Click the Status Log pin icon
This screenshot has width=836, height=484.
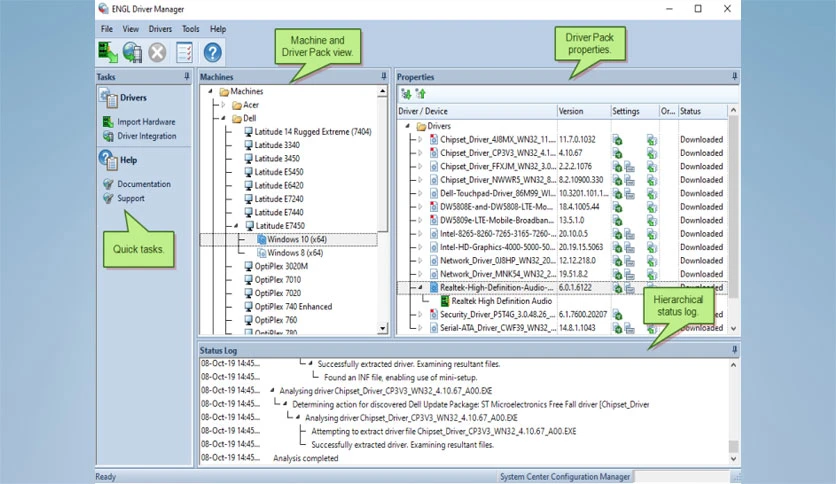click(x=735, y=350)
